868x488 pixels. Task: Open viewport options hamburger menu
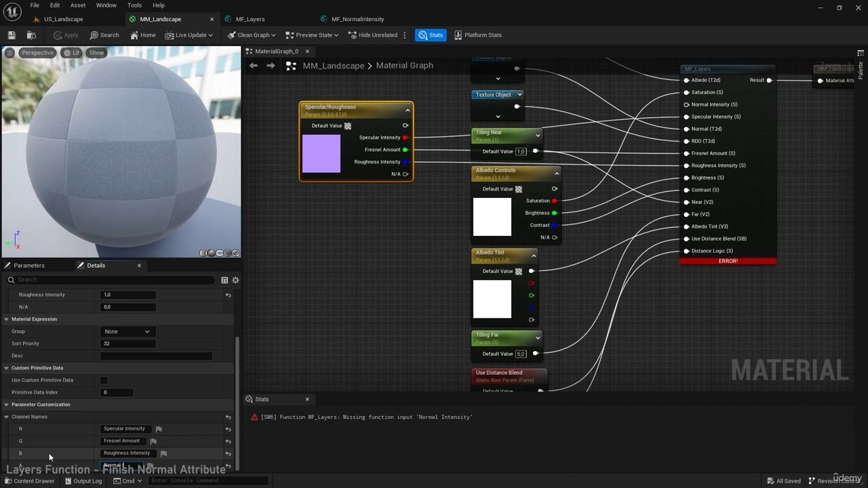click(x=9, y=53)
